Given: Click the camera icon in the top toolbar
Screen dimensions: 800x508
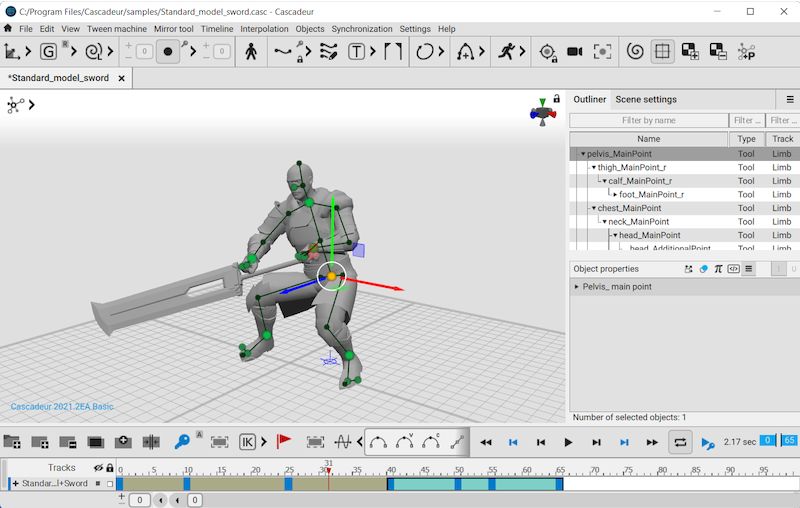Looking at the screenshot, I should click(x=575, y=51).
